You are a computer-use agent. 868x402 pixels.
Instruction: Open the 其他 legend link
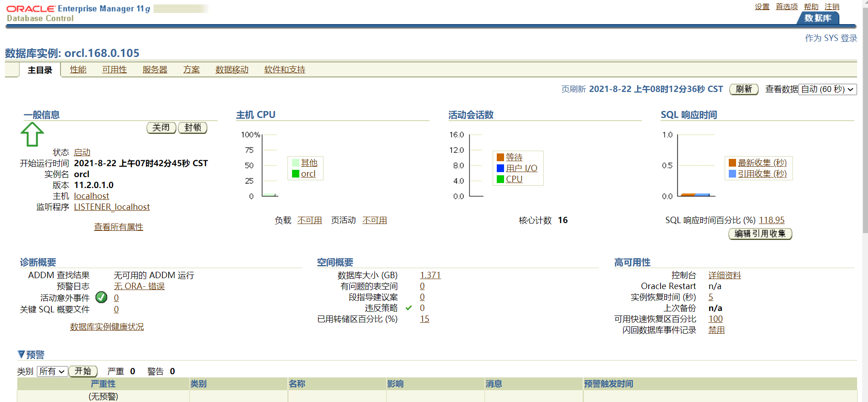[309, 163]
